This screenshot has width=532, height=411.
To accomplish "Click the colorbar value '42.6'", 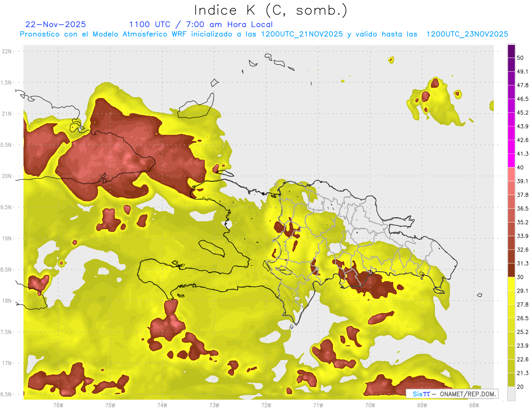I will click(523, 140).
